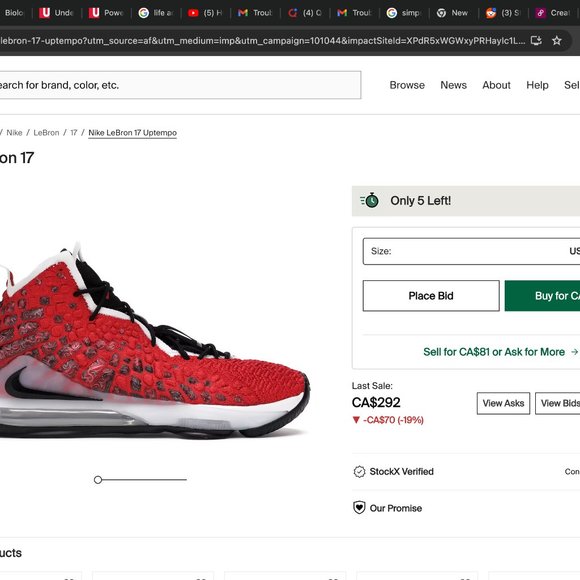
Task: Open the News menu item
Action: coord(453,85)
